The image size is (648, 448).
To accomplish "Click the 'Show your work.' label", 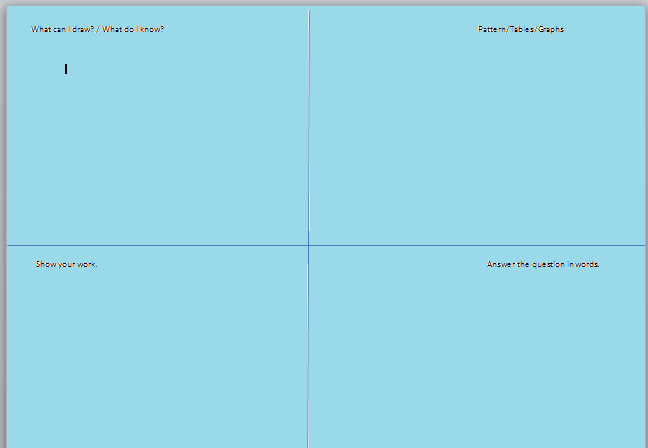I will (x=67, y=265).
